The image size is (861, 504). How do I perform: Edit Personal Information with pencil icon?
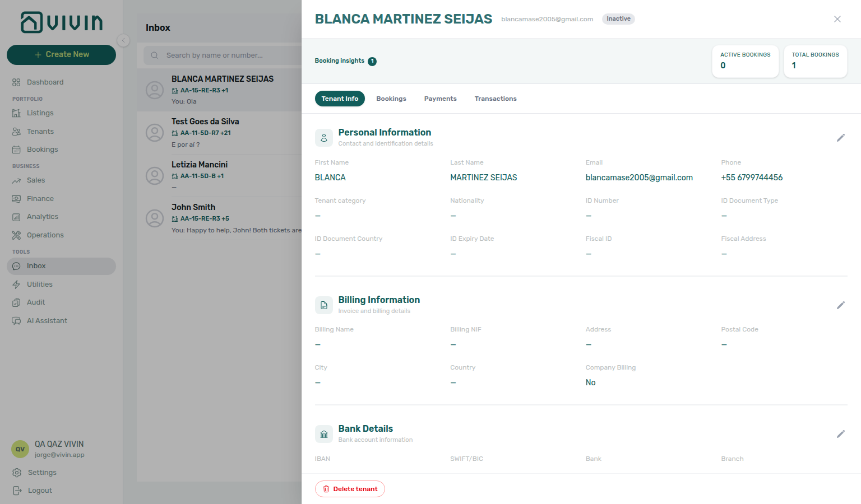point(840,138)
